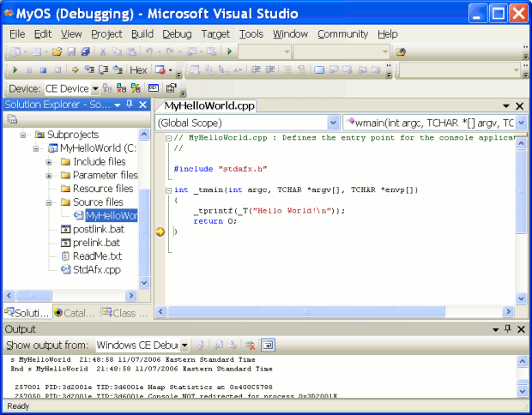This screenshot has width=532, height=415.
Task: Click the Save All icon in toolbar
Action: (x=85, y=51)
